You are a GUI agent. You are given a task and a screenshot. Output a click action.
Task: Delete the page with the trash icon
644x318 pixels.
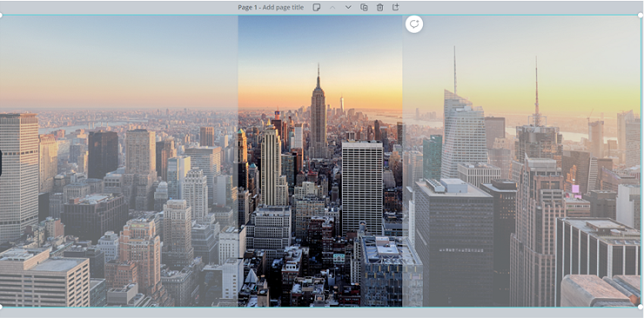tap(380, 7)
